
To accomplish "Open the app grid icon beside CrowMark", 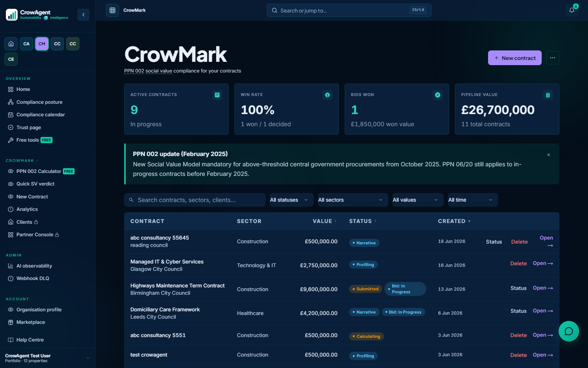I will coord(112,10).
